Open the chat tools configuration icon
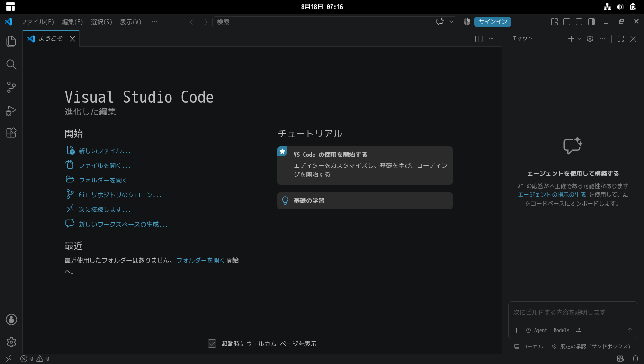Viewport: 644px width, 364px height. (579, 330)
